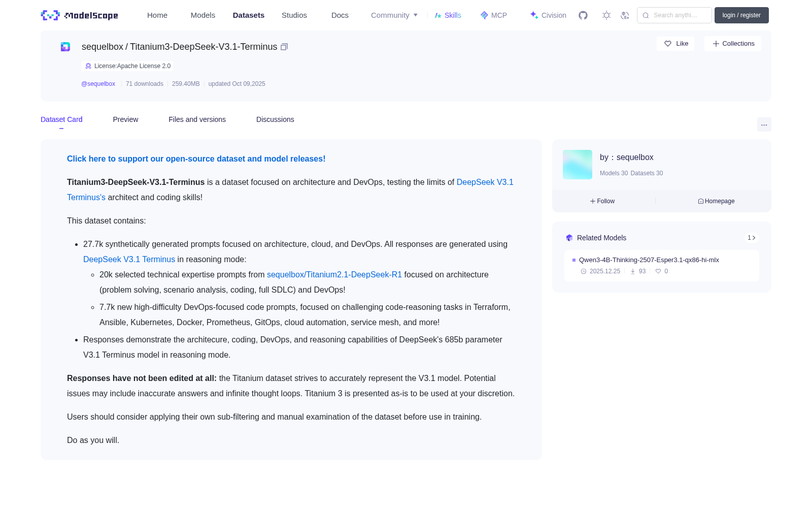
Task: Switch to the Files and versions tab
Action: pos(197,119)
